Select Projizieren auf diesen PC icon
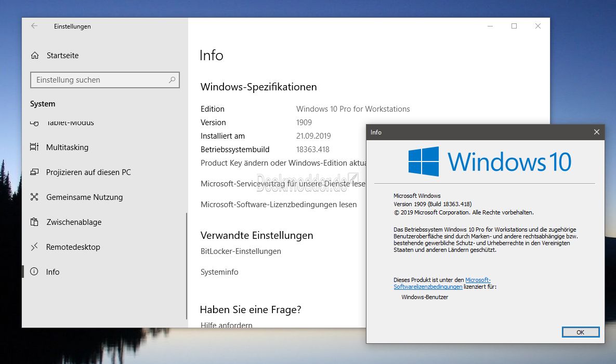Viewport: 616px width, 364px height. (34, 172)
